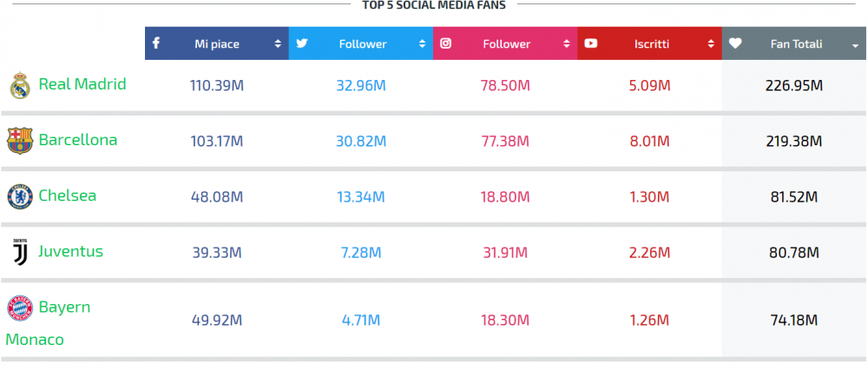The height and width of the screenshot is (371, 868).
Task: Click the Juventus logo
Action: tap(20, 252)
